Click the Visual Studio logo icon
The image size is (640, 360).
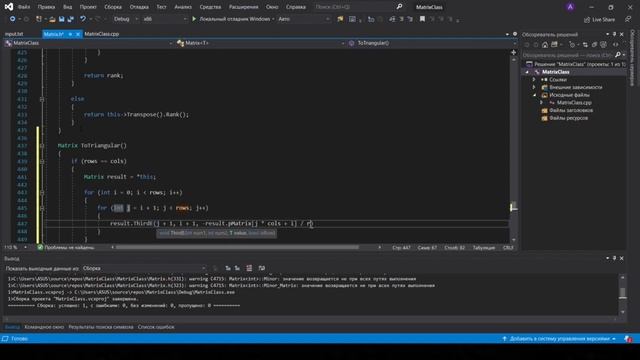coord(9,7)
